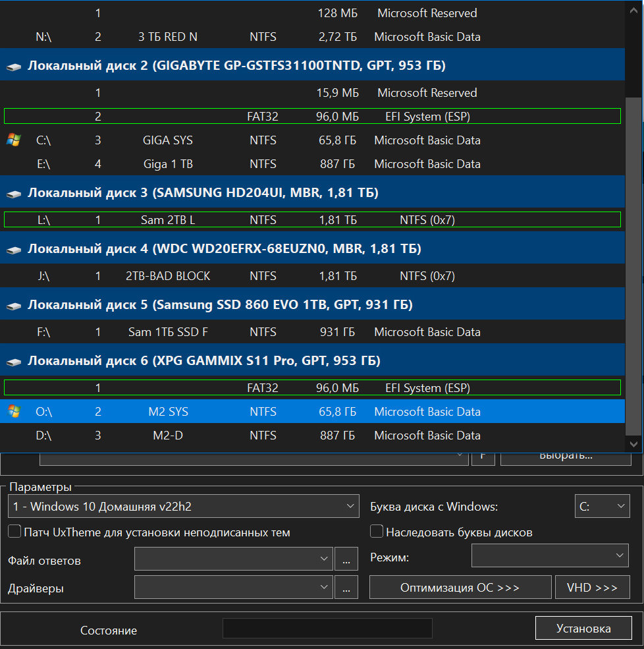Select the C:\ GIGA SYS partition row
Screen dimensions: 644x649
(x=312, y=140)
